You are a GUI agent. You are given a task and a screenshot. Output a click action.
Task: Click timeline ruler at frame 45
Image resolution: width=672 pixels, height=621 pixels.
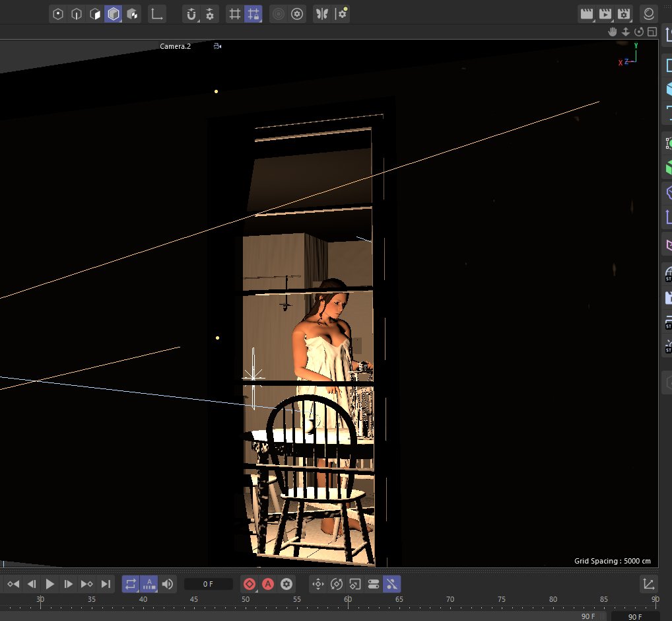(194, 600)
